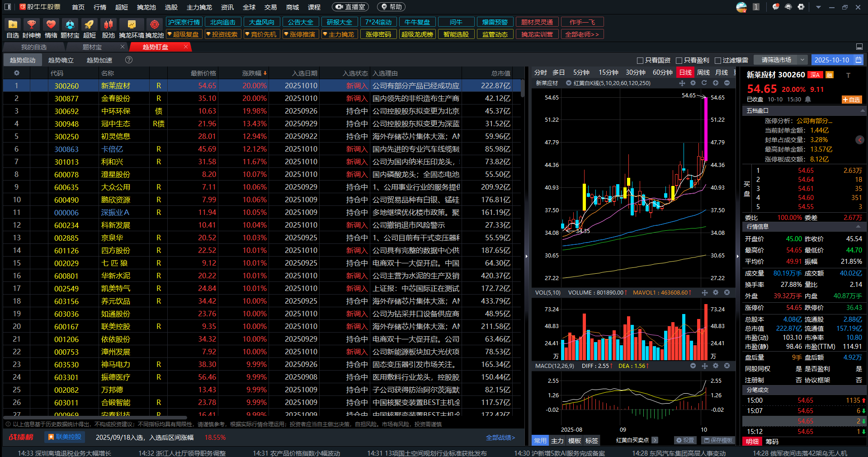
Task: Open the calendar date picker icon
Action: pos(858,60)
